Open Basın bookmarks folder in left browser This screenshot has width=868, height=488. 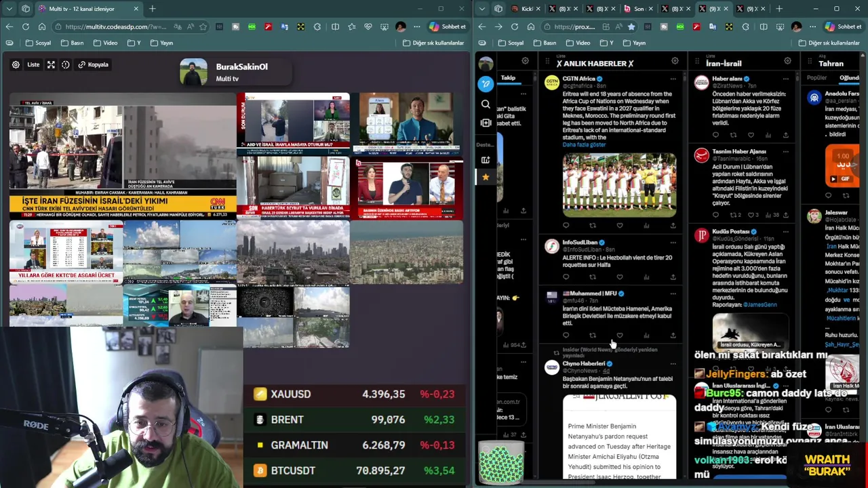[x=72, y=43]
